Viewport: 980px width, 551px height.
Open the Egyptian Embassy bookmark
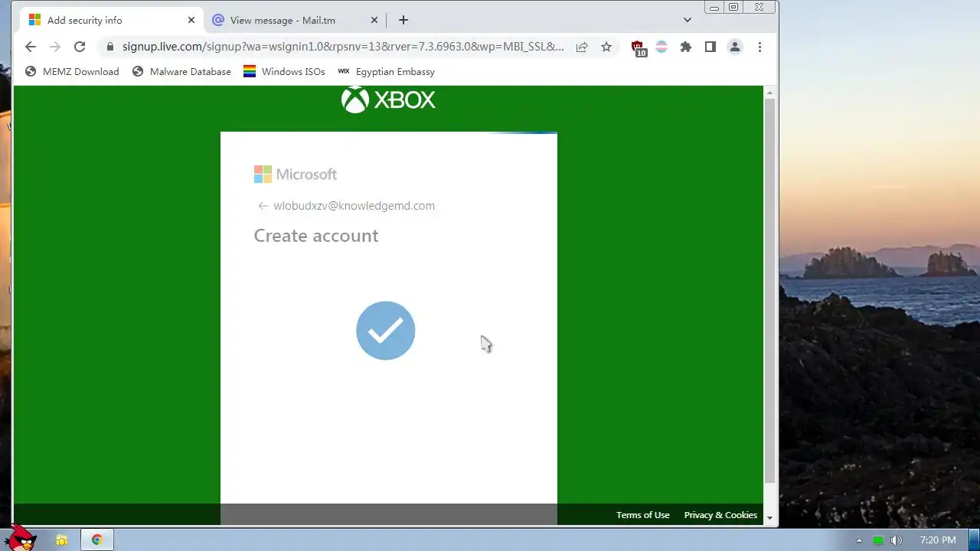click(386, 71)
